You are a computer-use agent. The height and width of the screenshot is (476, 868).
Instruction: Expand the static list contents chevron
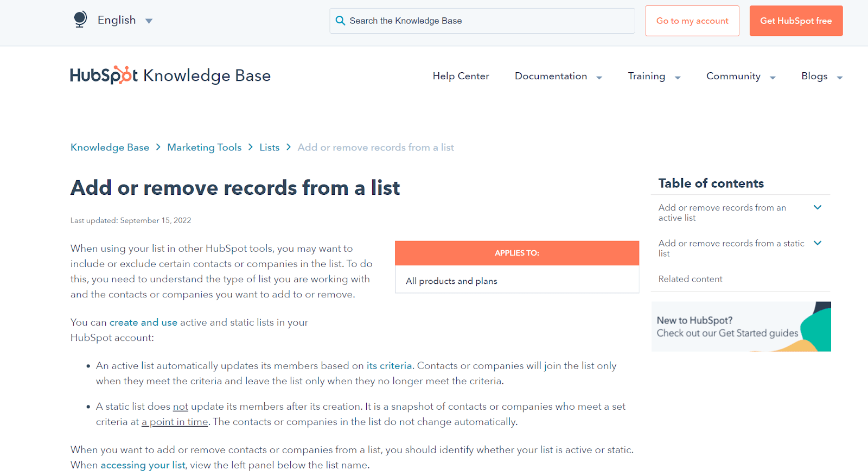pyautogui.click(x=818, y=243)
